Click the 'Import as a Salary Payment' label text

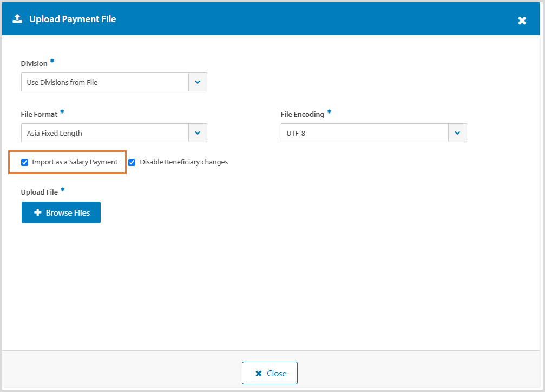pos(75,162)
